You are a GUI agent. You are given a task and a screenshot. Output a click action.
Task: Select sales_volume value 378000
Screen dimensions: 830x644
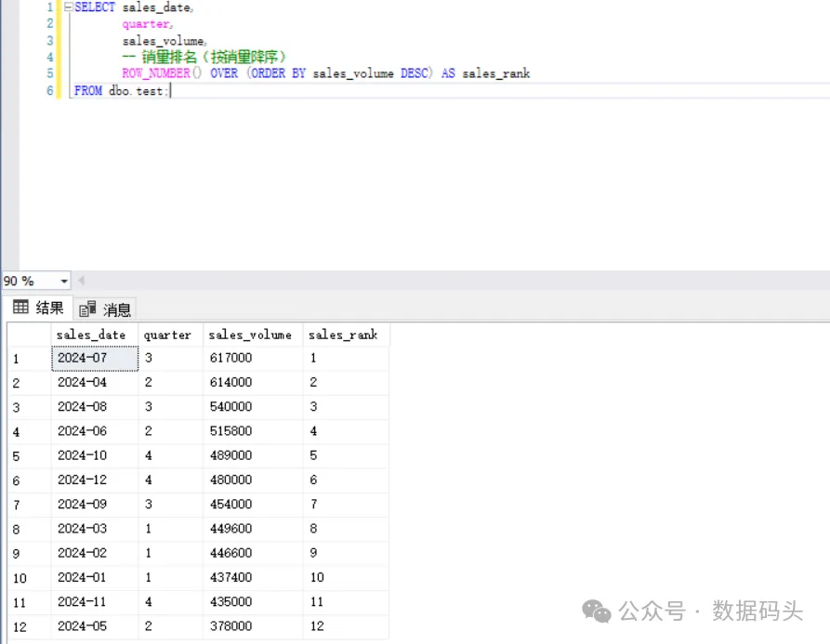pyautogui.click(x=253, y=626)
